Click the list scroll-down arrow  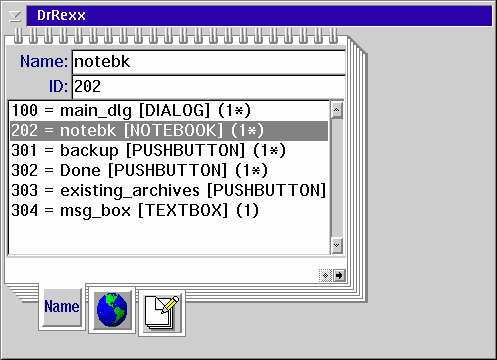click(x=337, y=246)
